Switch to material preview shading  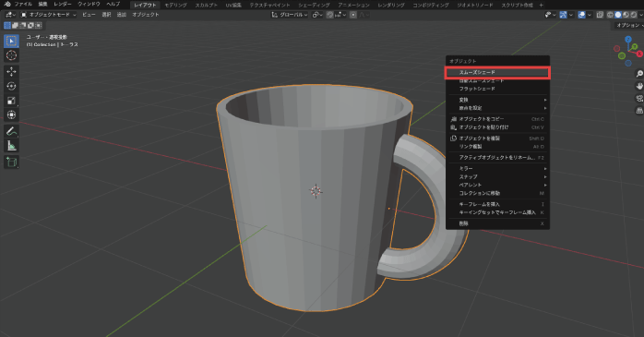(x=626, y=15)
